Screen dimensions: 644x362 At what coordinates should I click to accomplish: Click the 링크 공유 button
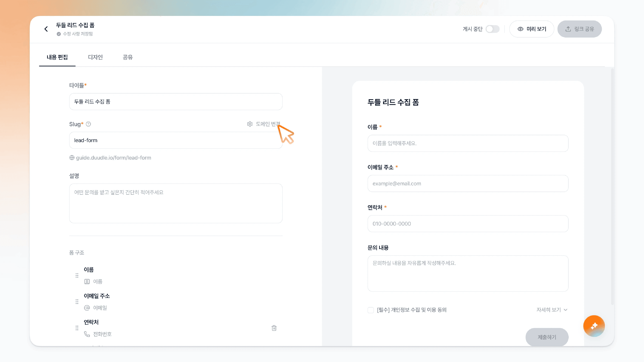(579, 29)
